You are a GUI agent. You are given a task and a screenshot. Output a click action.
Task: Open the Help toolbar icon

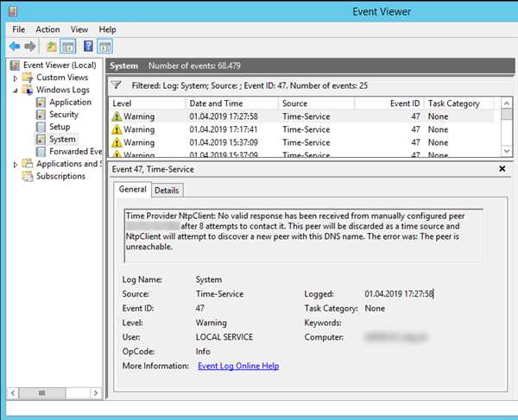point(88,47)
